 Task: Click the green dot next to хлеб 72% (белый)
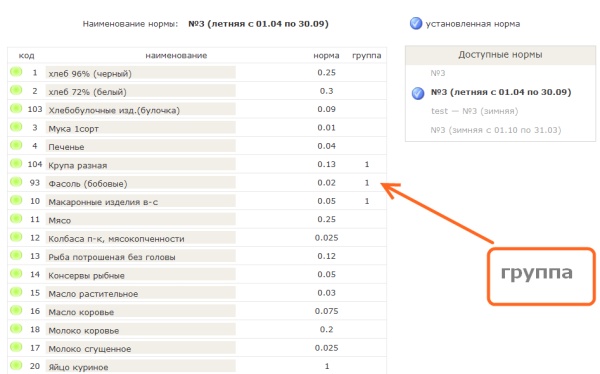16,90
